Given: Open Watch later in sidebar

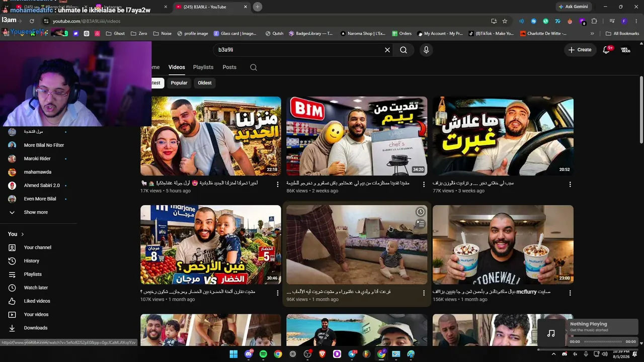Looking at the screenshot, I should (36, 288).
